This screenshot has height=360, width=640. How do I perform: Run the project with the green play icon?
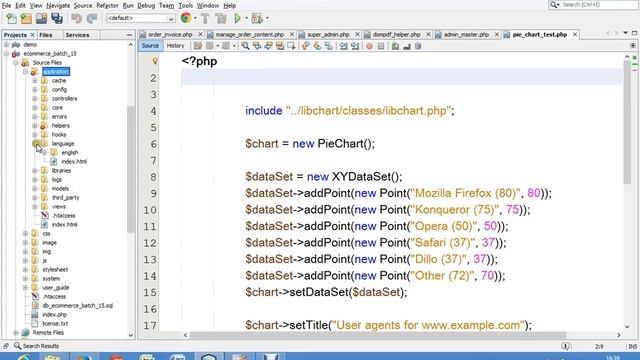238,18
